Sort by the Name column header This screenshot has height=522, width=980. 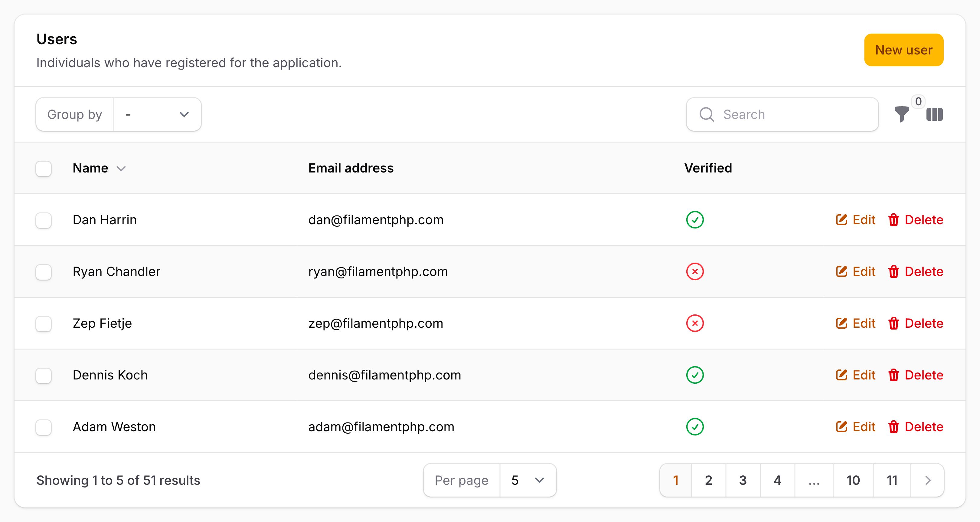pos(99,168)
